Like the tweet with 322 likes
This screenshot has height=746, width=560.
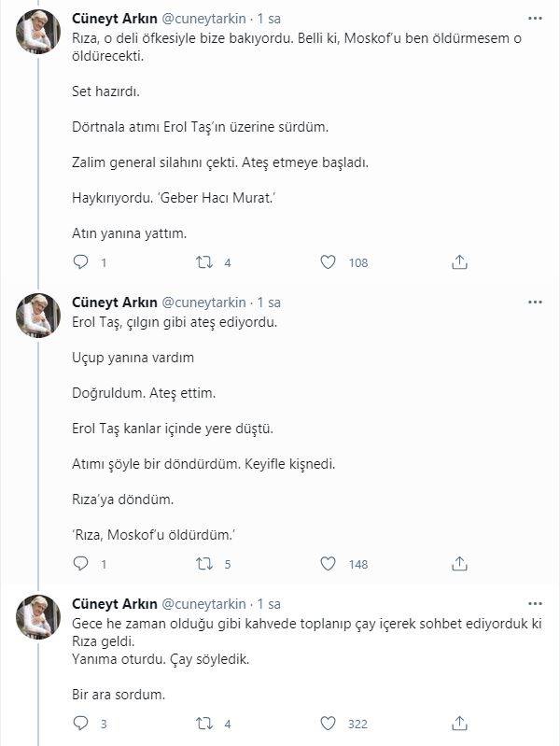click(x=328, y=723)
